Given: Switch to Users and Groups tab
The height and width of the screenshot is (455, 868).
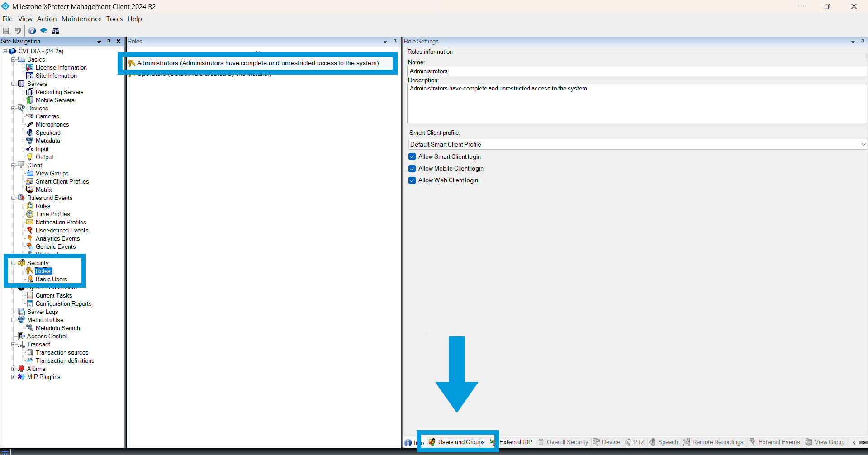Looking at the screenshot, I should pyautogui.click(x=456, y=442).
